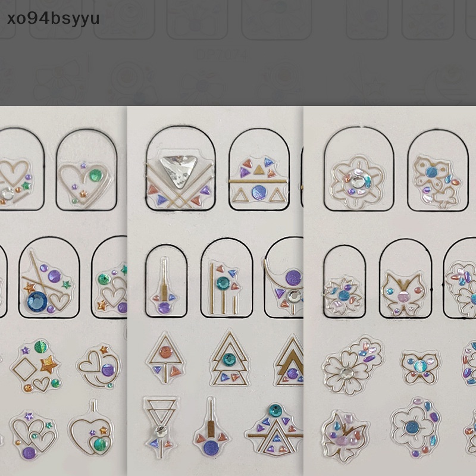This screenshot has height=476, width=476.
Task: Select flower nail with clear crystal center
Action: (x=359, y=169)
